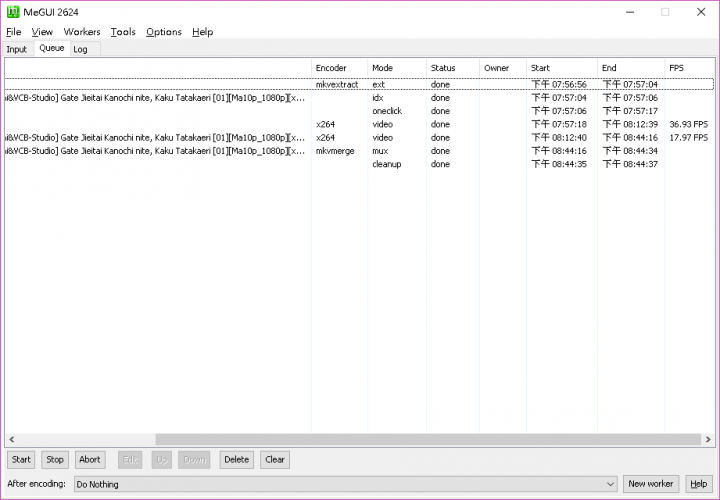Viewport: 720px width, 500px height.
Task: Close the MeGUI window
Action: [x=701, y=12]
